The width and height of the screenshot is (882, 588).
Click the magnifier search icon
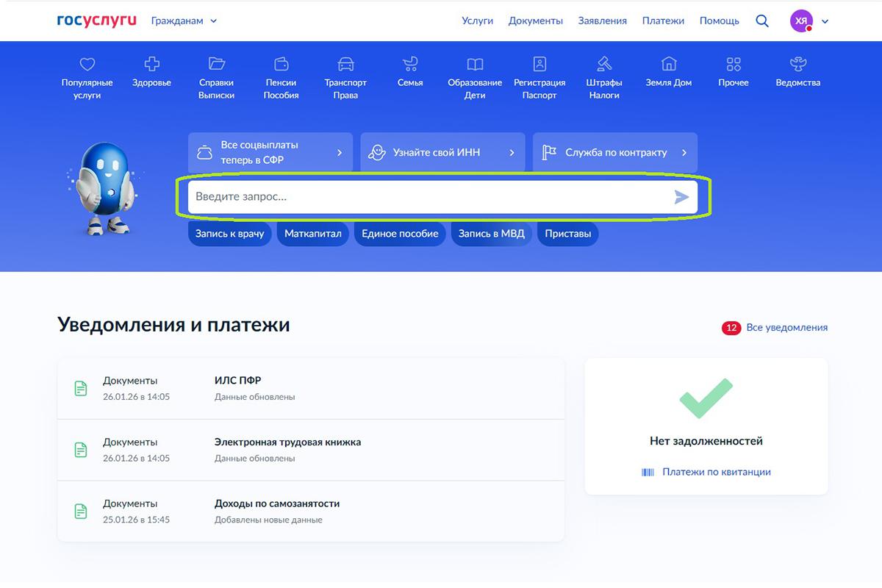tap(762, 21)
